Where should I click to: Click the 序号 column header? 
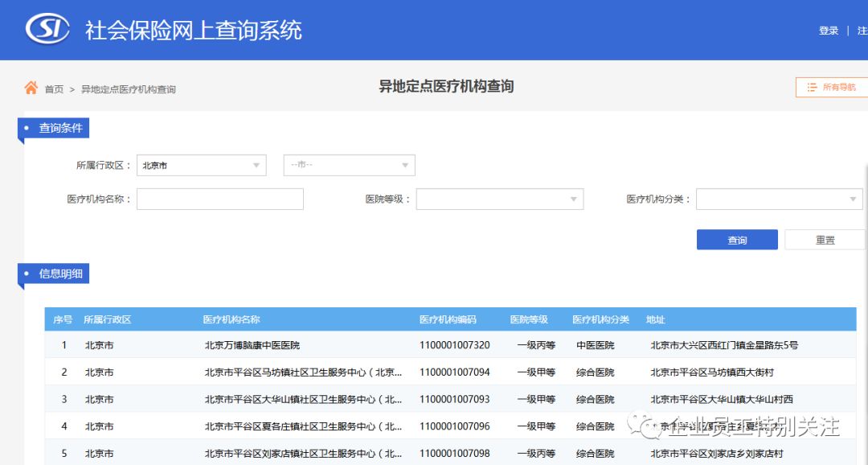[x=63, y=320]
